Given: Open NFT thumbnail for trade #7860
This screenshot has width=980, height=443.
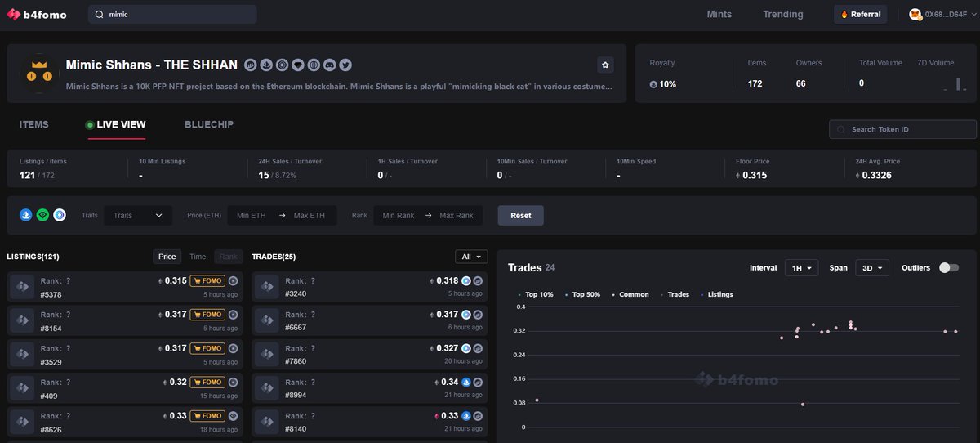Looking at the screenshot, I should point(268,355).
